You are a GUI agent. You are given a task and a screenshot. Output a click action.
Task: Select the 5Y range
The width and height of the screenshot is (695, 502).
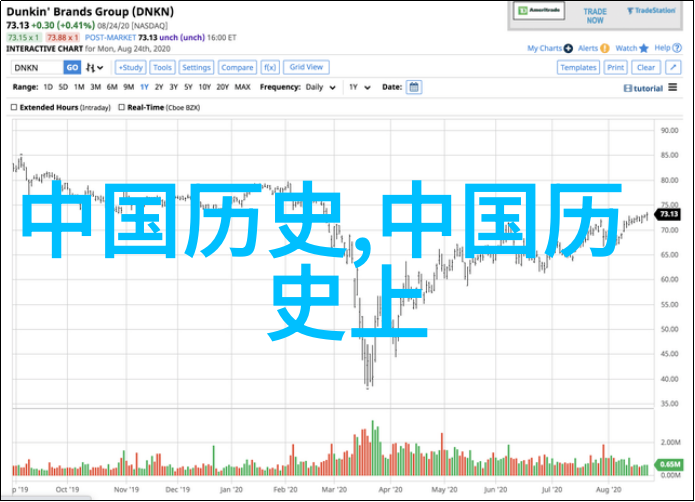coord(188,87)
